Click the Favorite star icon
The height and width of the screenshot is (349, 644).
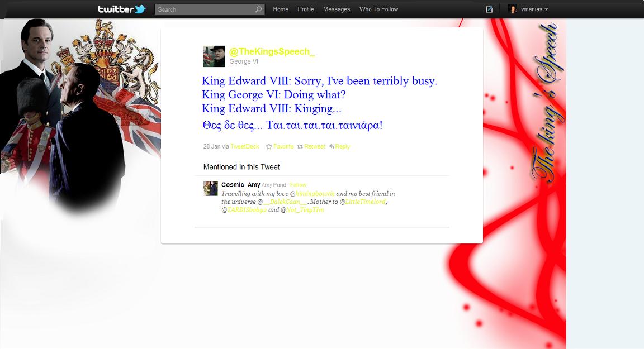(269, 146)
